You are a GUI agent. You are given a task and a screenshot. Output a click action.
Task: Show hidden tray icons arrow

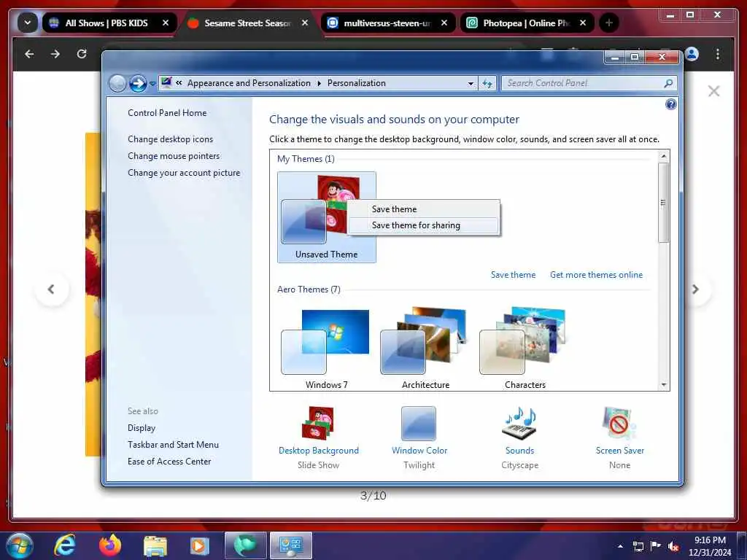pos(620,546)
